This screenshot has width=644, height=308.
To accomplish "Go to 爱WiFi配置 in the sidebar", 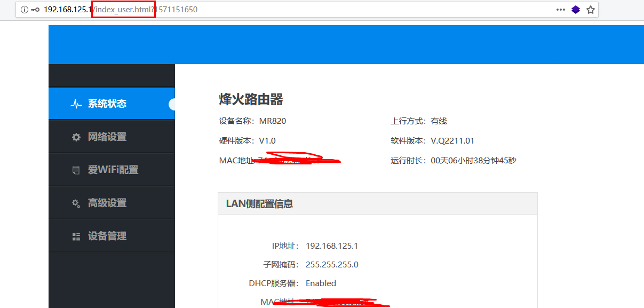I will (113, 170).
